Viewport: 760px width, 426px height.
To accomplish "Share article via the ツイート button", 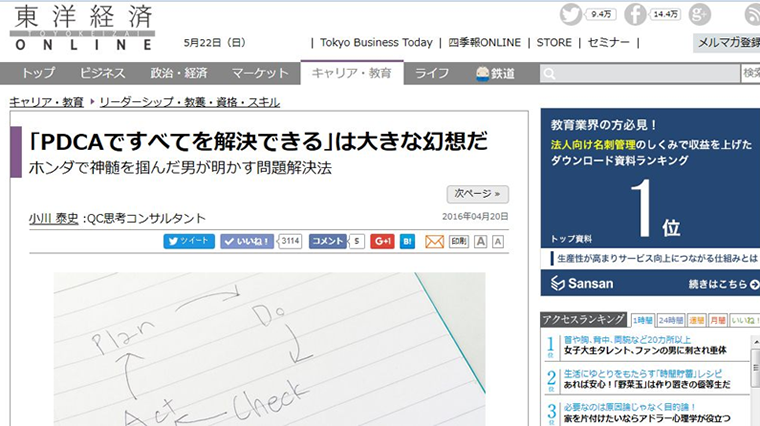I will click(x=189, y=241).
